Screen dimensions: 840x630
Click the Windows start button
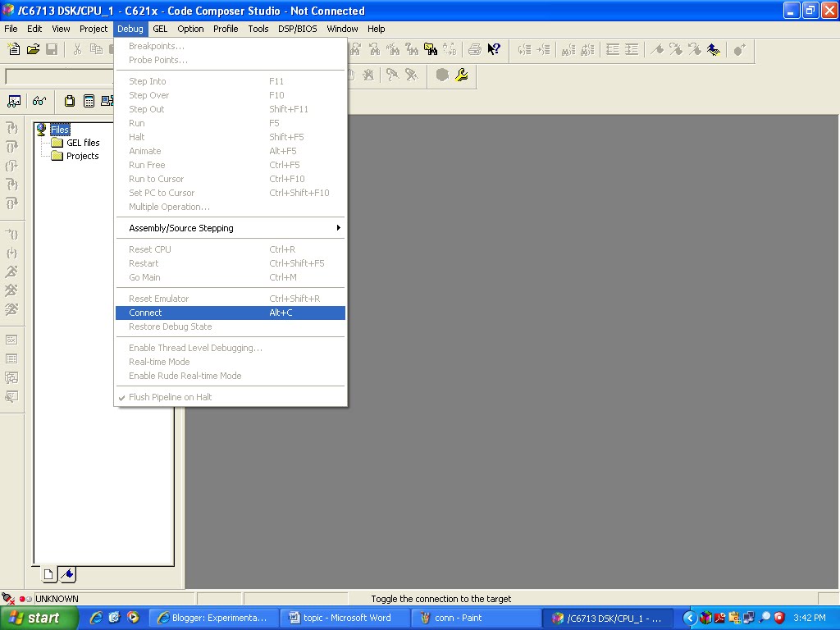tap(39, 618)
